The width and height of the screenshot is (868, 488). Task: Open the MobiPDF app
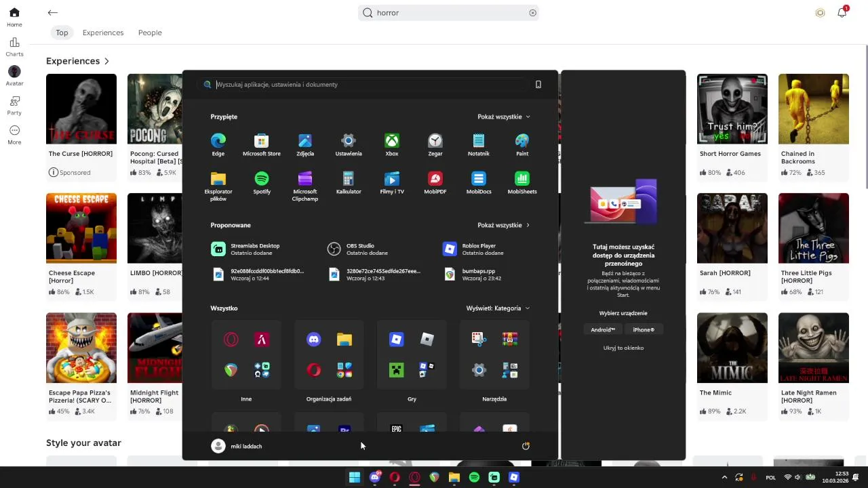point(435,183)
